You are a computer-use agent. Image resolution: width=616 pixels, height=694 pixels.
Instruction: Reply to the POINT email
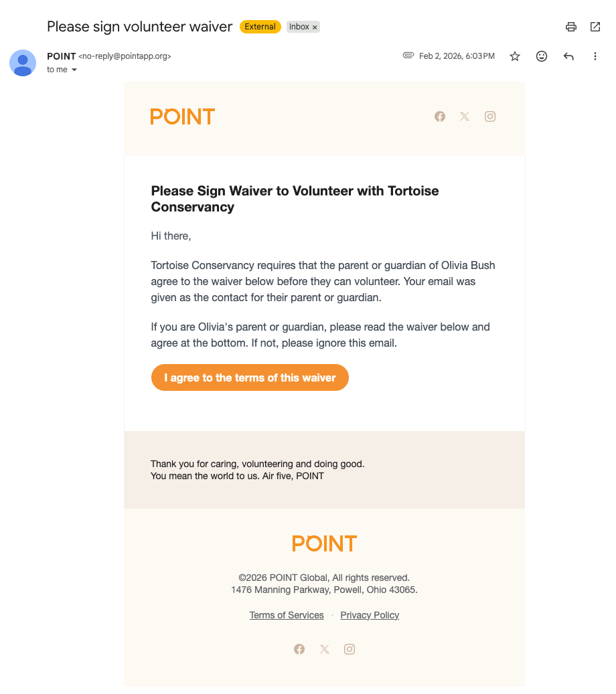coord(568,56)
